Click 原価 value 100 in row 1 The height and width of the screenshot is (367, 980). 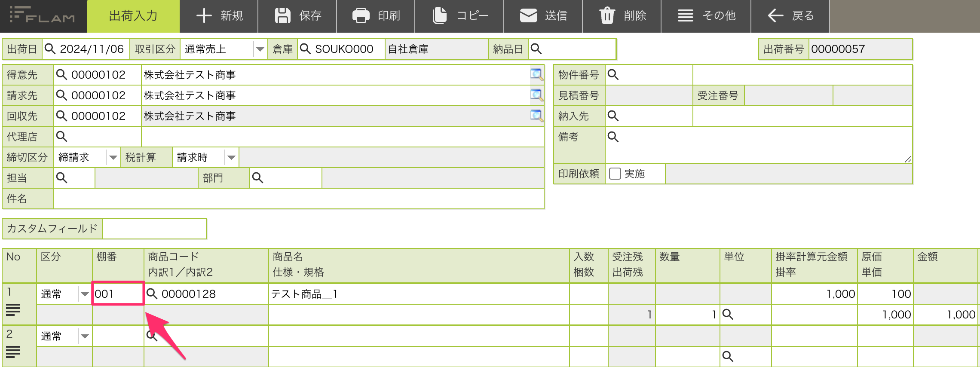point(901,294)
